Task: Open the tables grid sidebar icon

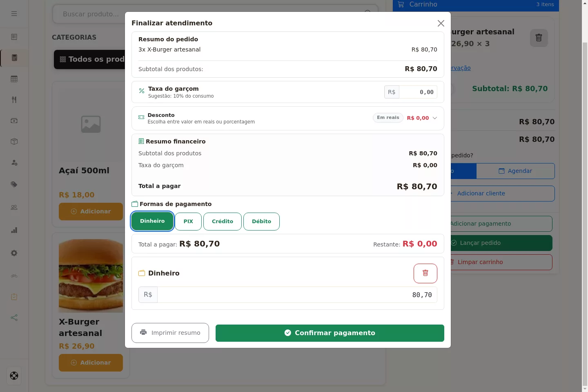Action: tap(14, 79)
